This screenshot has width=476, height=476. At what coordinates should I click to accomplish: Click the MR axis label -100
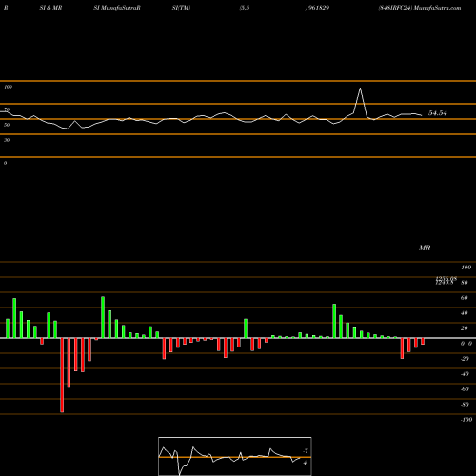click(x=466, y=420)
